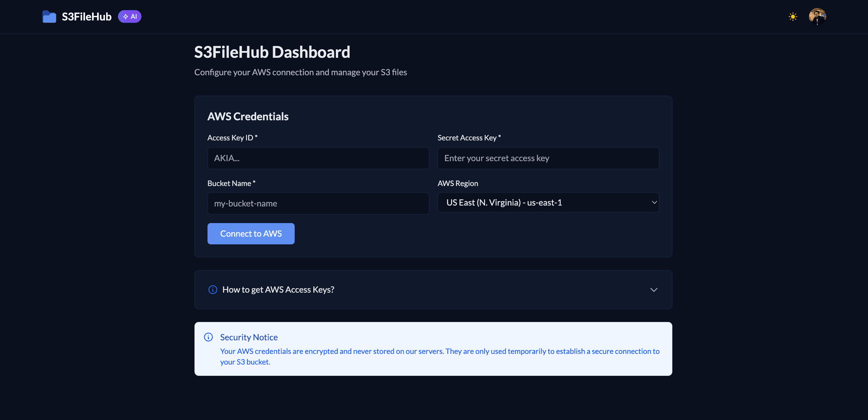Open the user profile avatar

817,16
